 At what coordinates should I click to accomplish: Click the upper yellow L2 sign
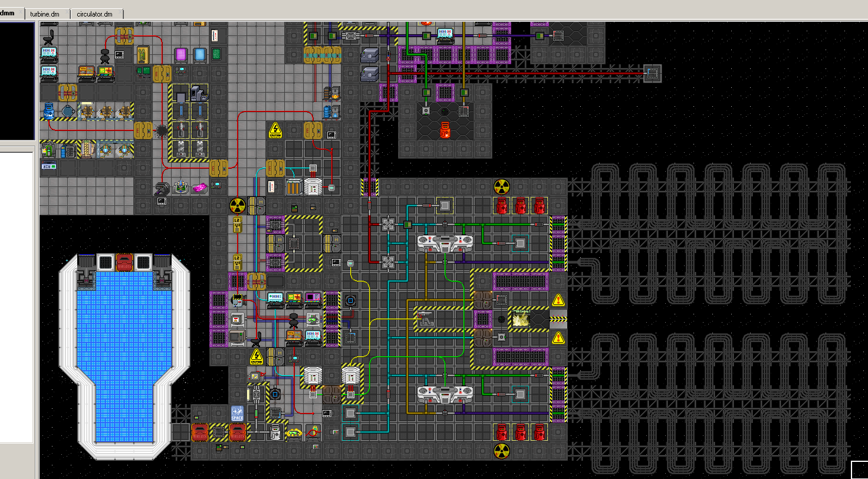(237, 225)
